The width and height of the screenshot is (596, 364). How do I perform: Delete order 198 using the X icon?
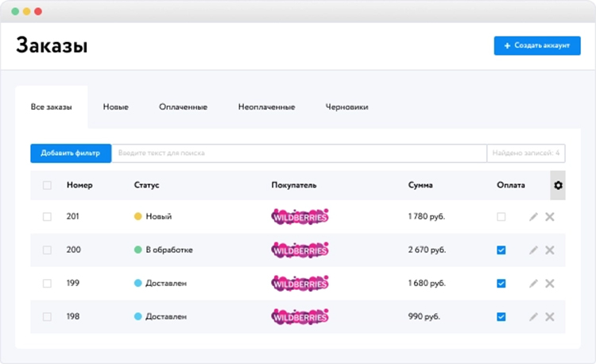coord(549,316)
